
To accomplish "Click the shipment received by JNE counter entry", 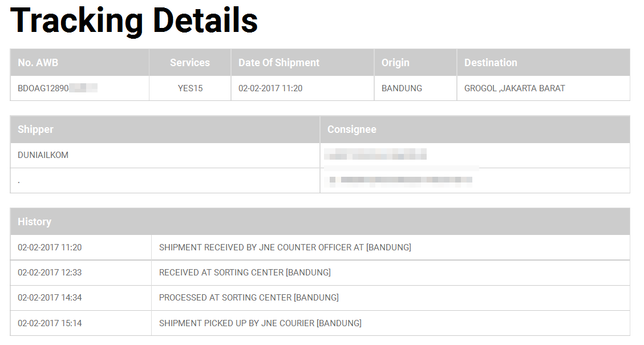I will (x=285, y=247).
